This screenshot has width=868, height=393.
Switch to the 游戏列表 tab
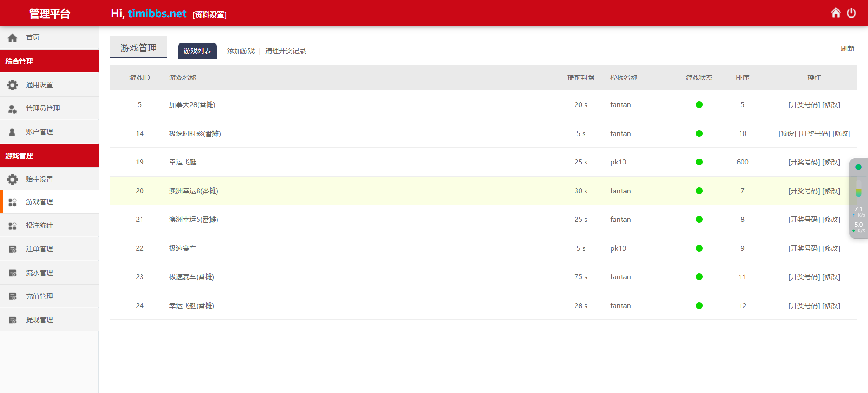pos(197,51)
